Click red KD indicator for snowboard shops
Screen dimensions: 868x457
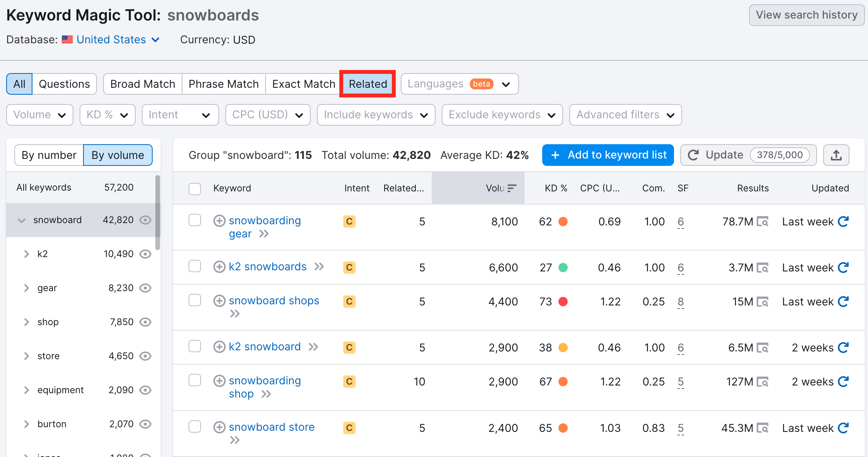pos(563,302)
